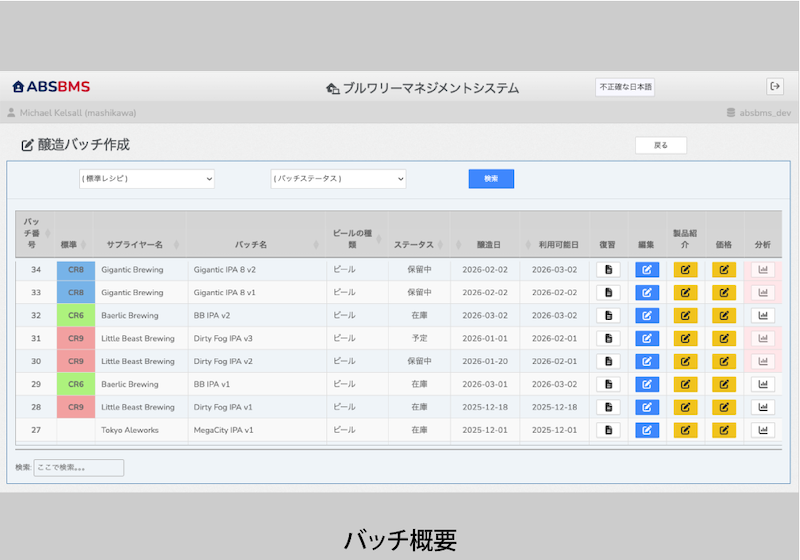Focus the ここで検索 search field
The image size is (800, 560).
click(x=79, y=468)
